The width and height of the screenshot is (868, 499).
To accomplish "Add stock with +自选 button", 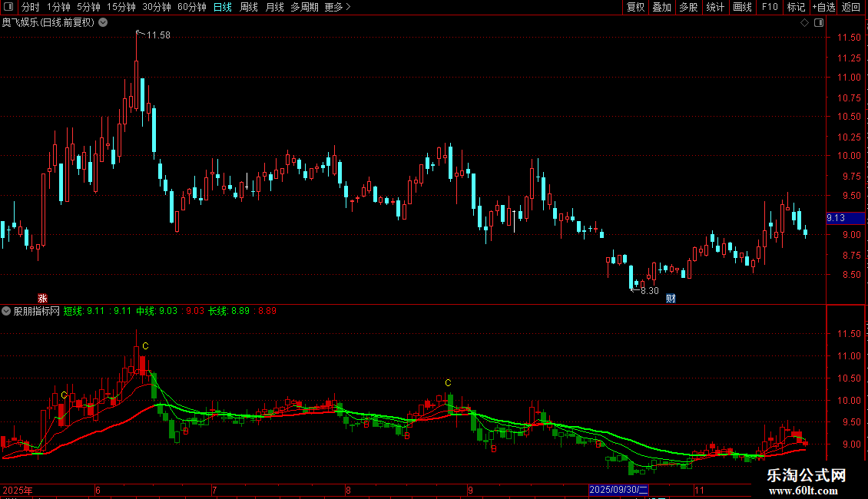I will pos(823,7).
